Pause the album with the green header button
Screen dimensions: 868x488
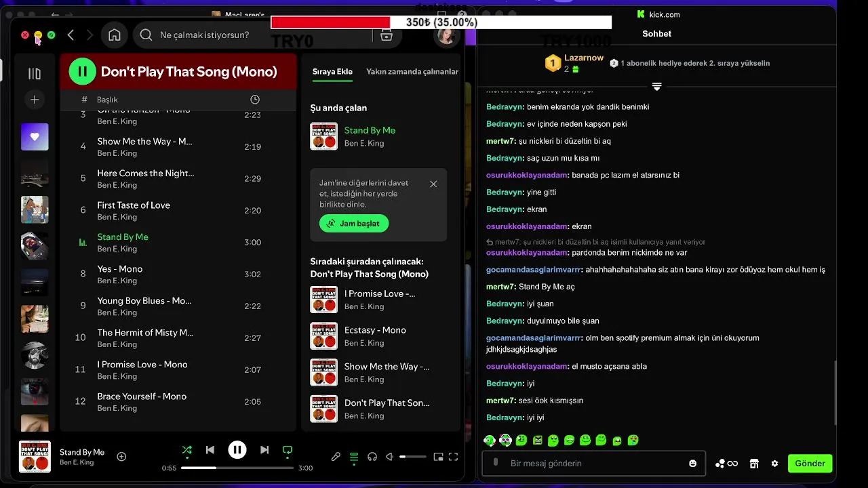[82, 72]
